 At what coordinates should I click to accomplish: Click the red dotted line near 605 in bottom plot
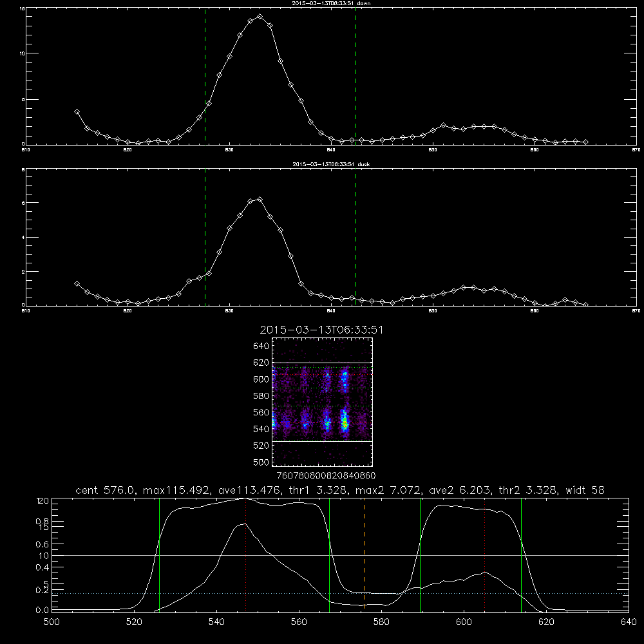pos(485,555)
